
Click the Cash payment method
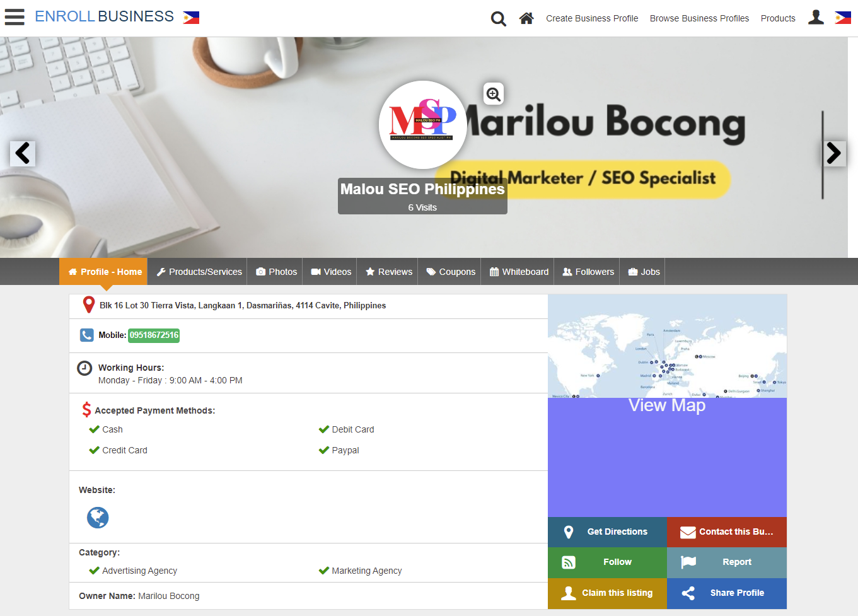112,429
